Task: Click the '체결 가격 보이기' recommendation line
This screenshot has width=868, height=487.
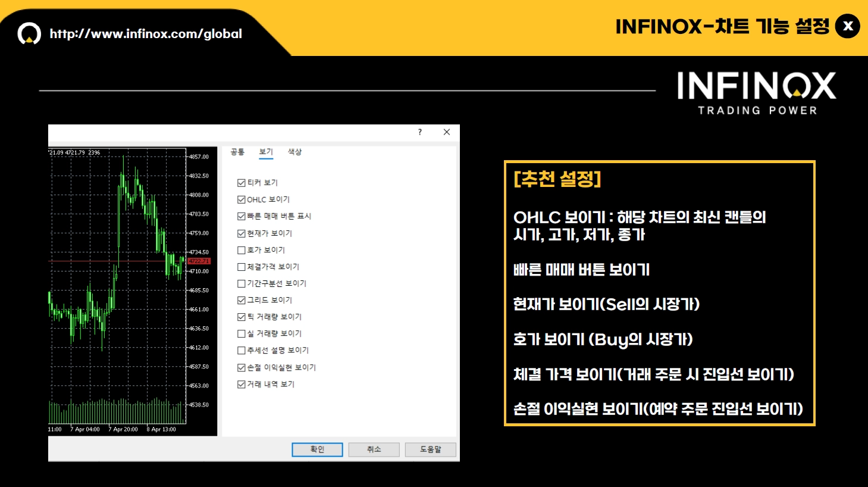Action: point(654,374)
